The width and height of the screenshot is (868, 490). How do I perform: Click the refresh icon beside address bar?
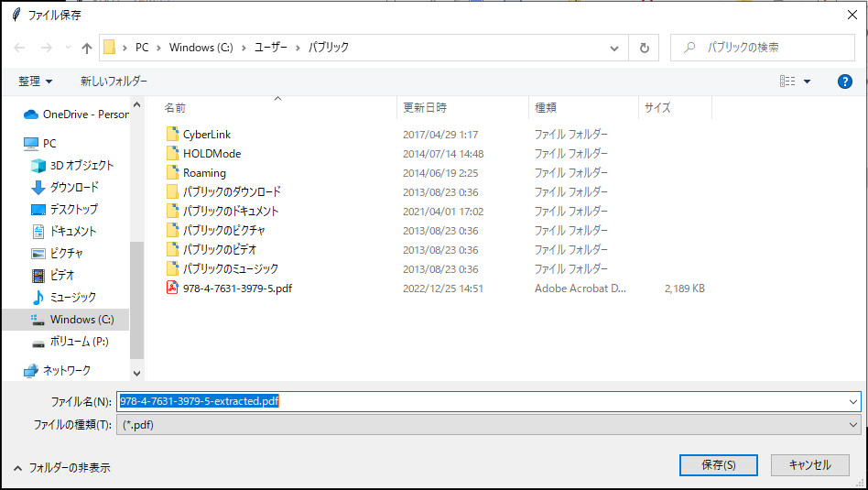click(x=645, y=48)
